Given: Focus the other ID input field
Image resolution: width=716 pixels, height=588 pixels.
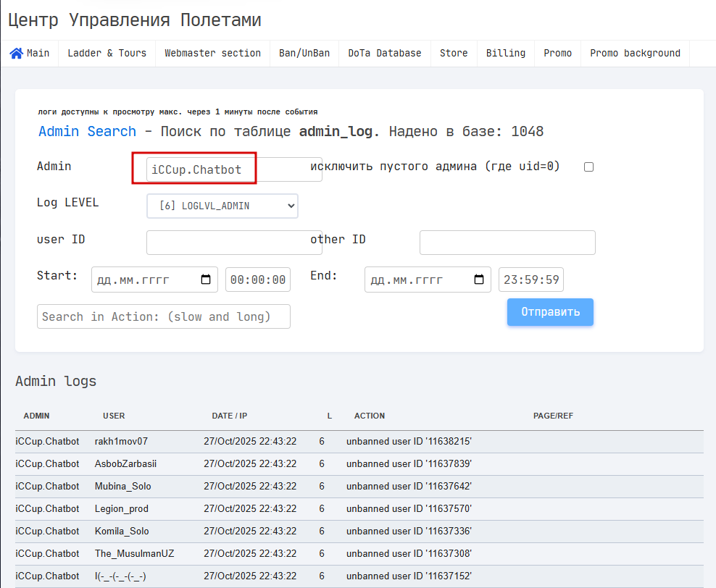Looking at the screenshot, I should (507, 243).
